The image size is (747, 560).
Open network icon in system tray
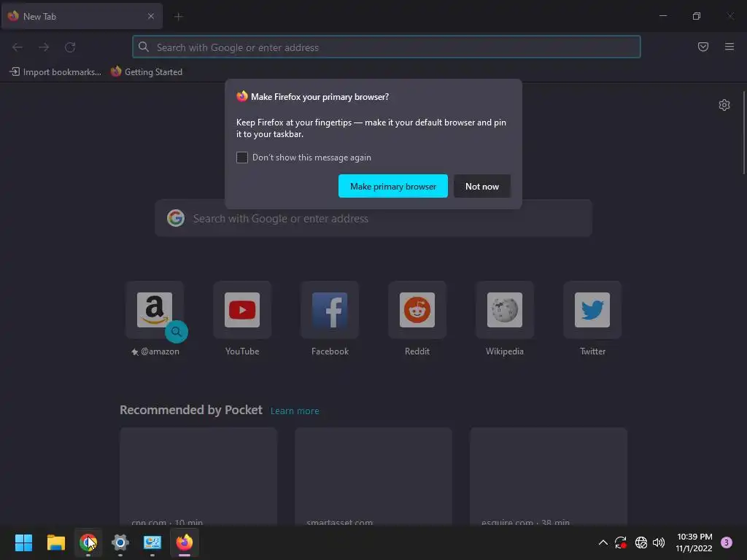(x=640, y=542)
